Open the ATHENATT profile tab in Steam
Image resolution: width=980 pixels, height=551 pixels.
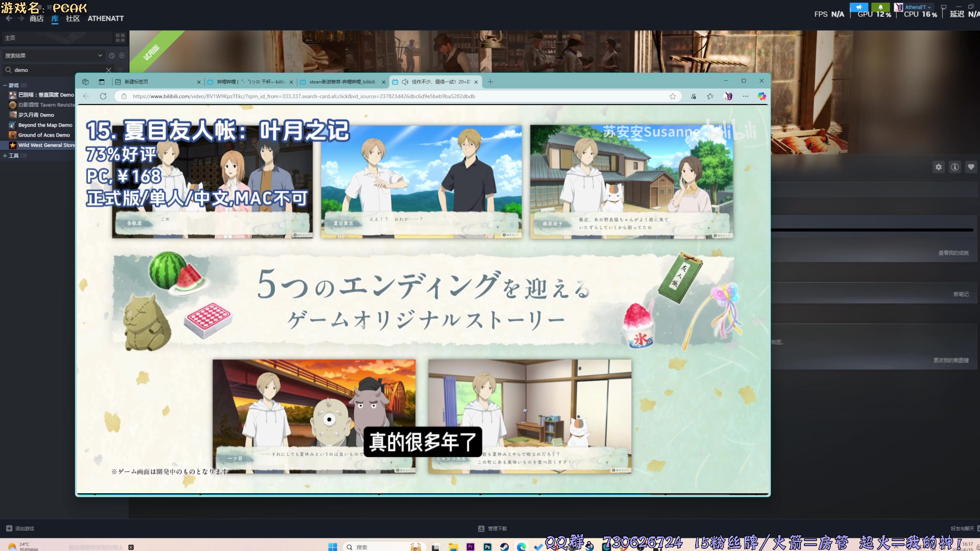[106, 18]
